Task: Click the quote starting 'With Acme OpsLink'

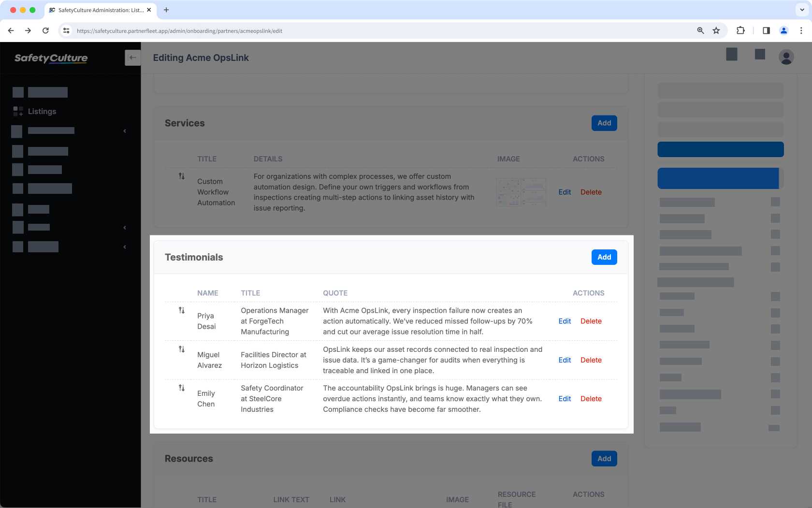Action: click(428, 321)
